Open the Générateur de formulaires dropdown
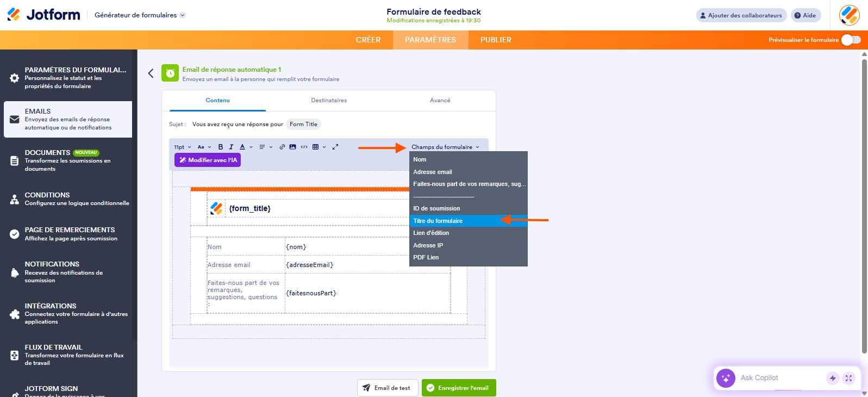Image resolution: width=868 pixels, height=397 pixels. 140,15
